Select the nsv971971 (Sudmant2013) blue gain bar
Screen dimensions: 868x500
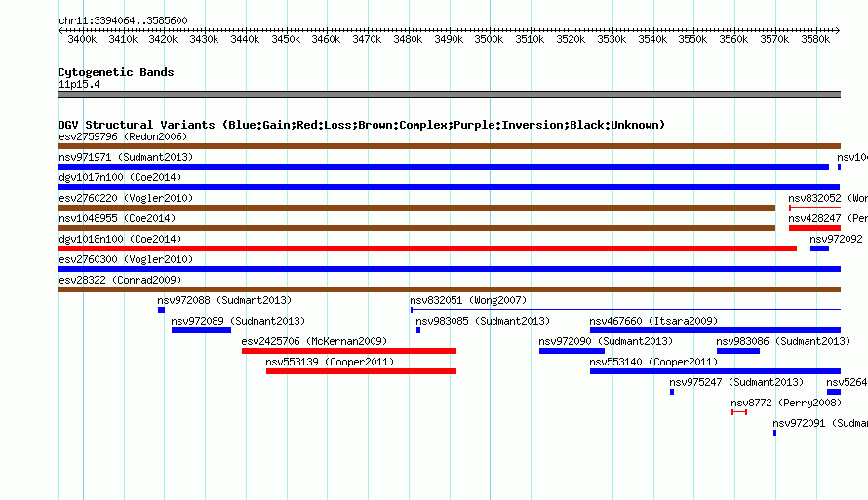[x=444, y=167]
